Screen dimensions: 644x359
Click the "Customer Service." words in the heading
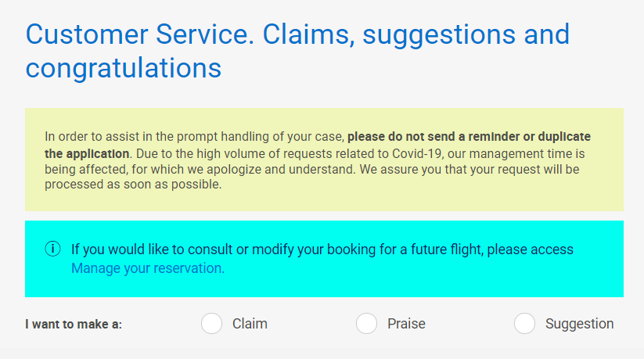(x=140, y=34)
